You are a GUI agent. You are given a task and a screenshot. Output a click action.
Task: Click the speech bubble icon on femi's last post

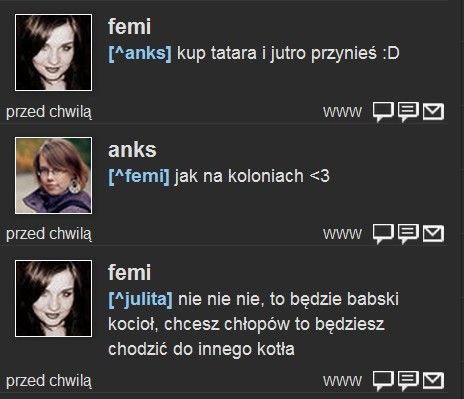383,380
